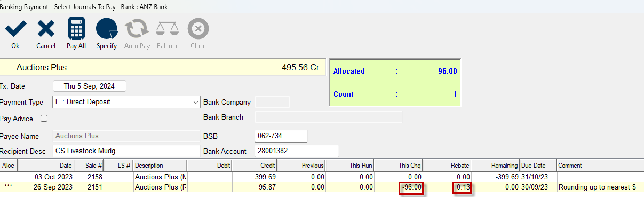Viewport: 644px width, 197px height.
Task: Click the 495.56 Cr balance amount
Action: [300, 68]
